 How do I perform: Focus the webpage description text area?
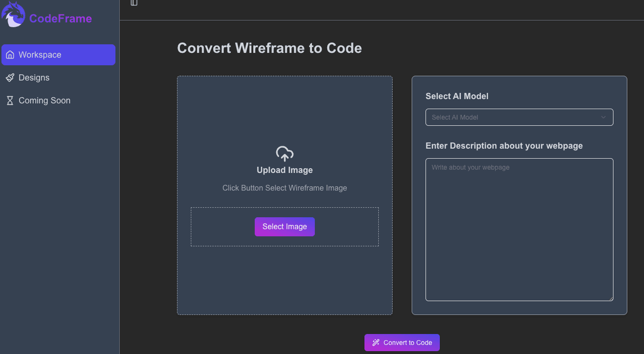pyautogui.click(x=519, y=230)
